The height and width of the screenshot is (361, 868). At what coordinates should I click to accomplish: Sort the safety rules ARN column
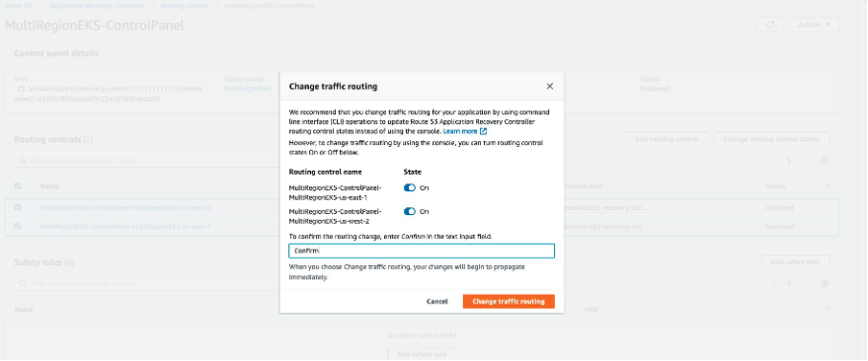[828, 310]
